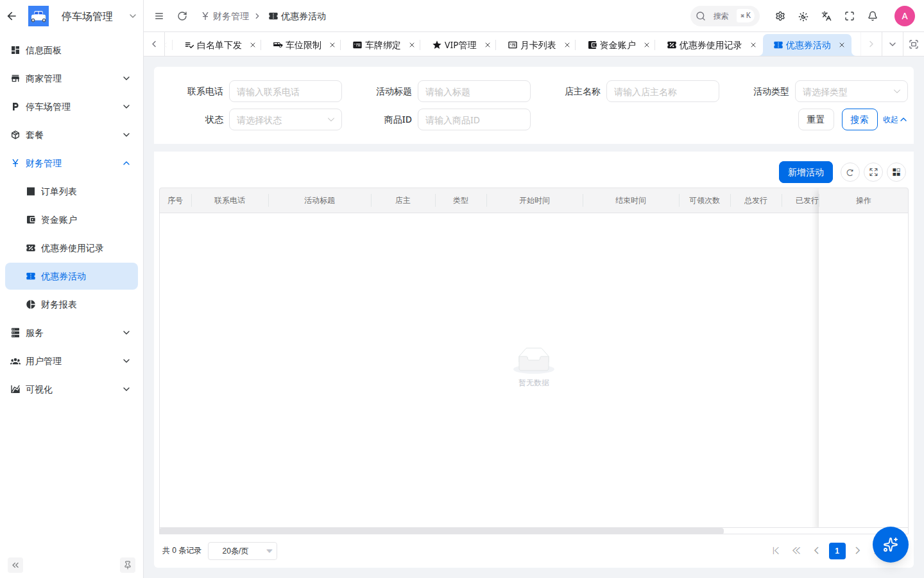Open the notifications bell icon
Viewport: 924px width, 578px height.
click(873, 16)
